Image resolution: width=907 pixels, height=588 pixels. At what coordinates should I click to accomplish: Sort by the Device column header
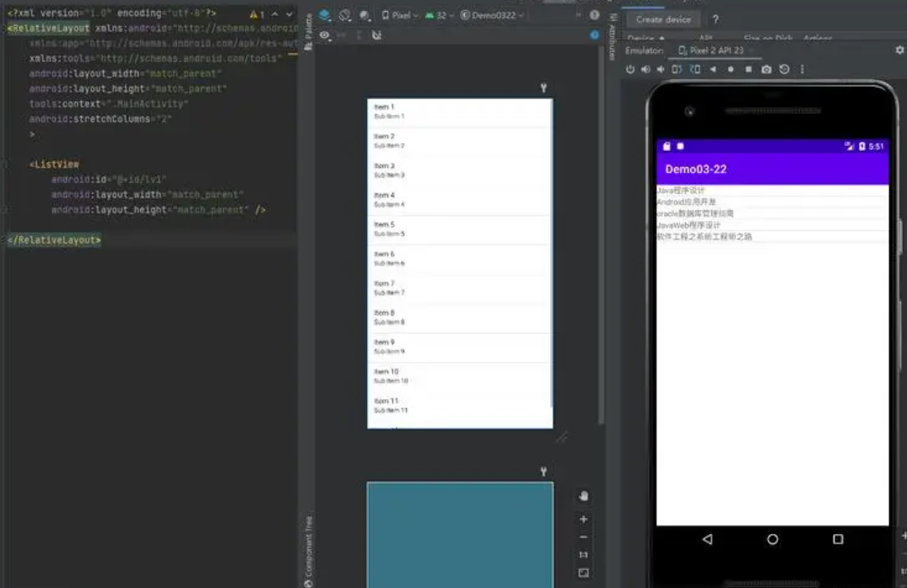[x=645, y=38]
